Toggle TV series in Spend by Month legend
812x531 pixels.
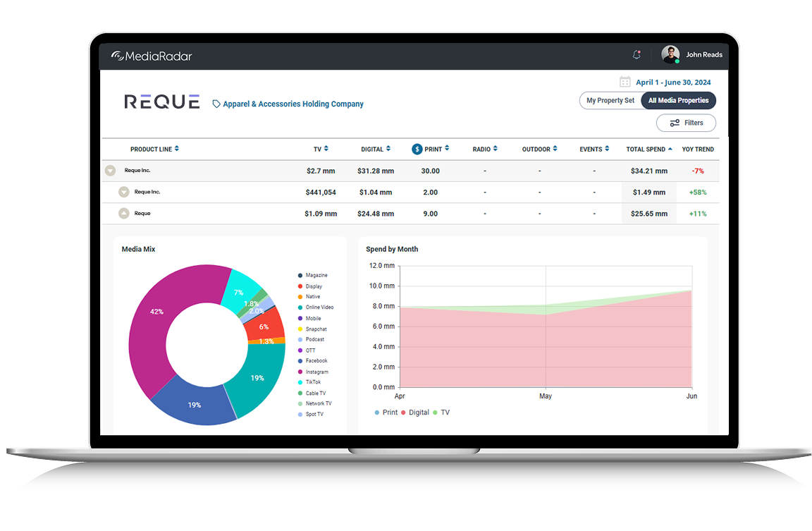click(441, 413)
